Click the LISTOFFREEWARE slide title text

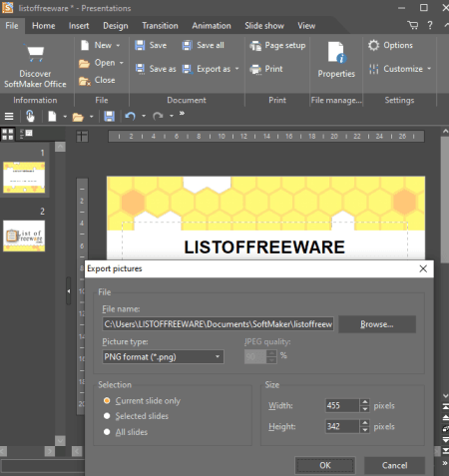point(264,247)
